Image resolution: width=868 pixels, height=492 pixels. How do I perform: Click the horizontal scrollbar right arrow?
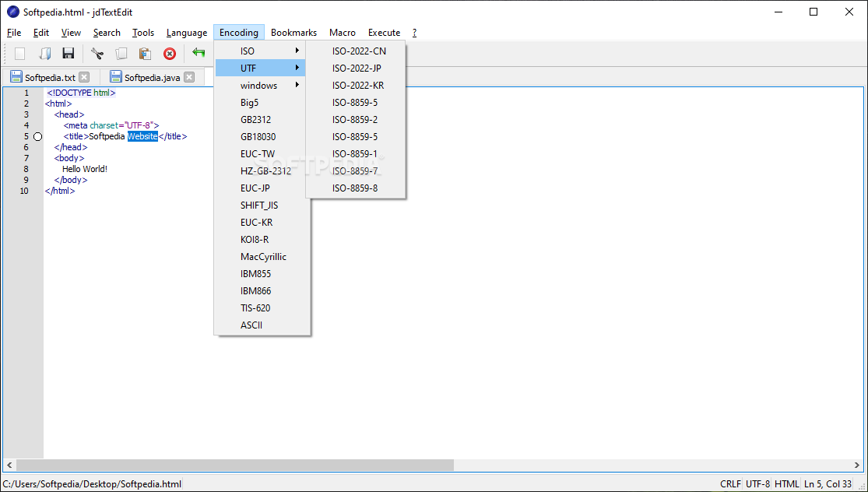pos(857,465)
